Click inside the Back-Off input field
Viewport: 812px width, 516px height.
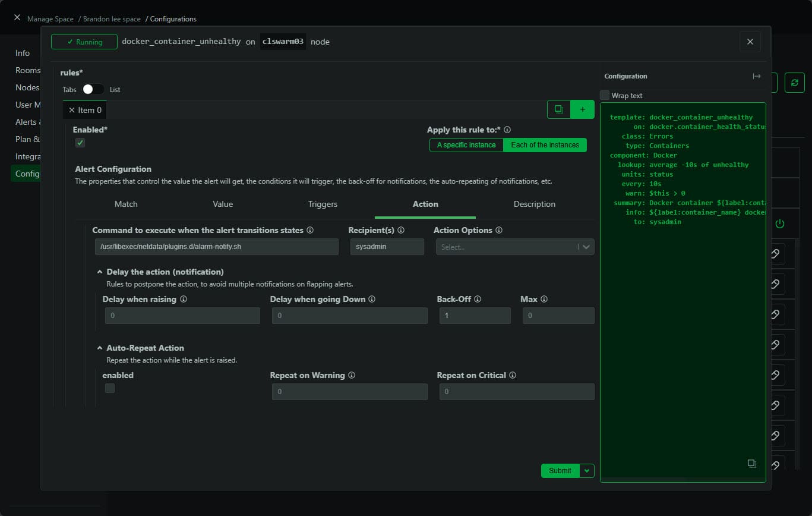coord(475,315)
